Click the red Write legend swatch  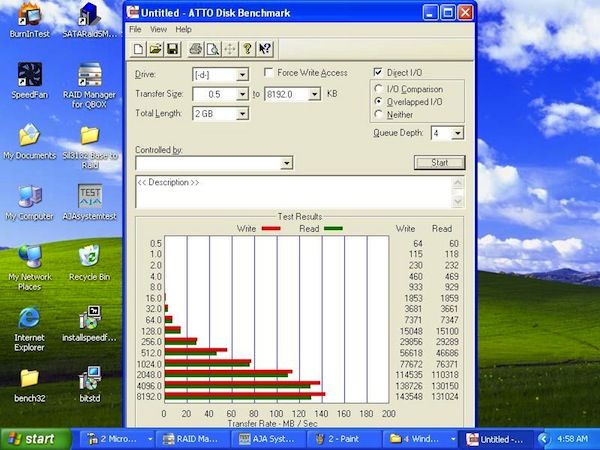pos(271,228)
